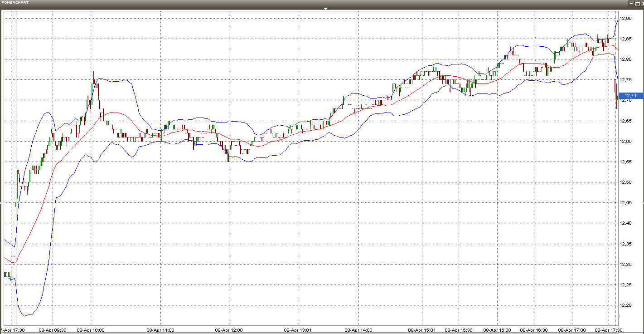The height and width of the screenshot is (334, 644).
Task: Minimize the PowerChart window
Action: 632,3
